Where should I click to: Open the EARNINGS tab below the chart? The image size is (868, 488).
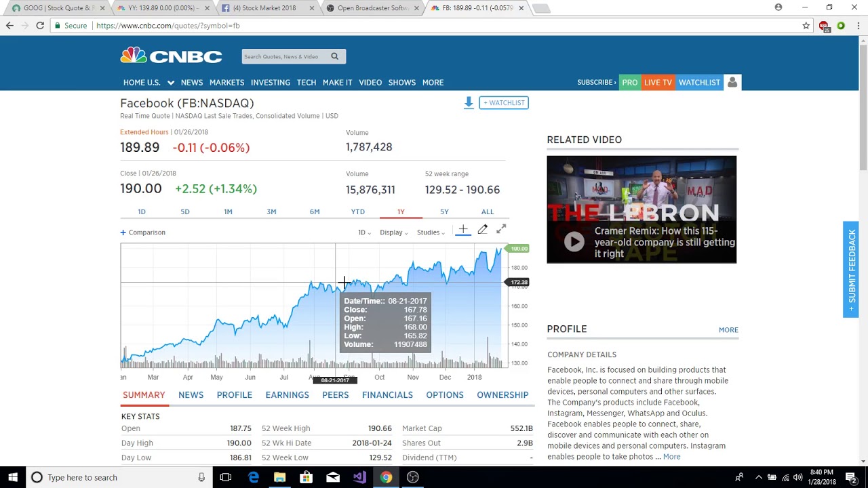287,394
